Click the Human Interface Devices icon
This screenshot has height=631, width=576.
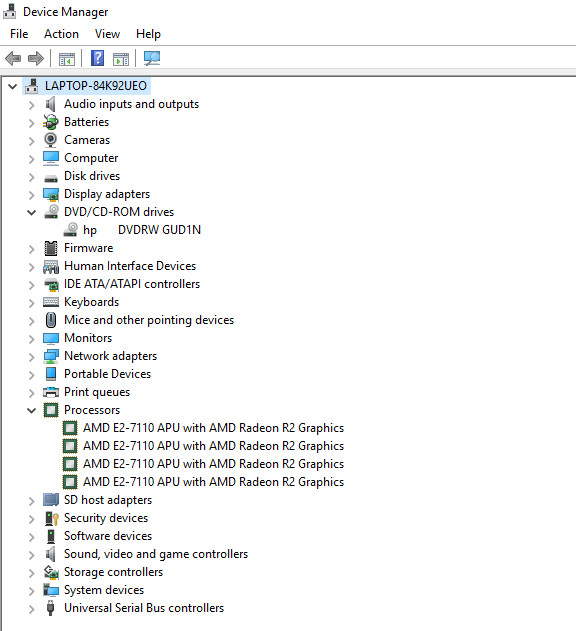(x=51, y=266)
